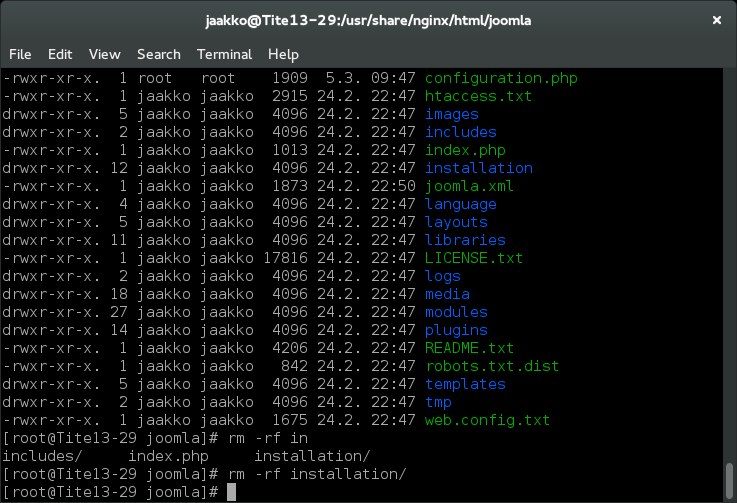Open the Edit menu
The height and width of the screenshot is (503, 737).
tap(60, 55)
